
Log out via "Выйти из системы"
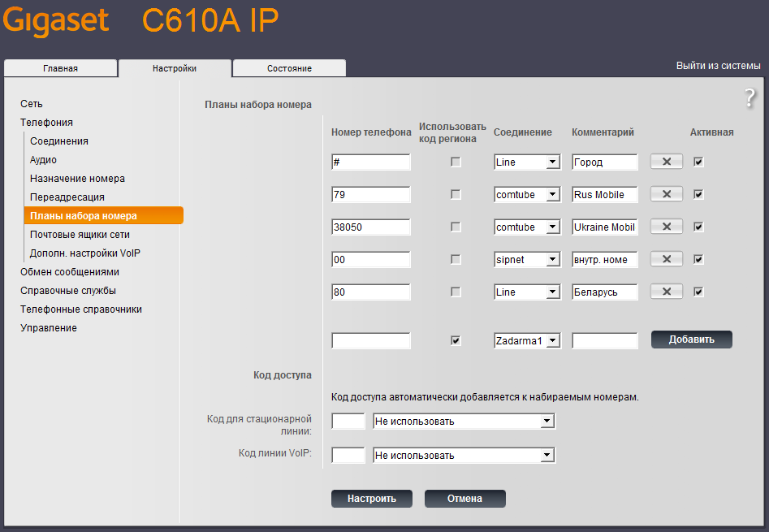719,64
